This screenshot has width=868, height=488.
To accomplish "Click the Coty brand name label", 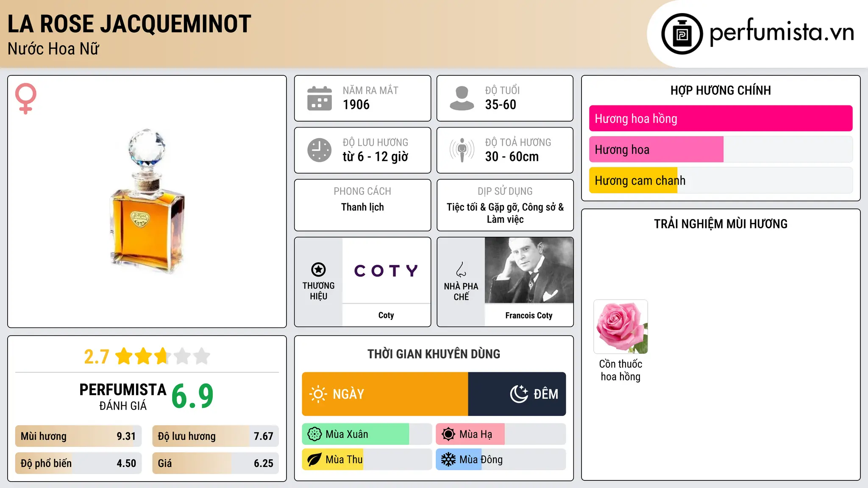I will 386,315.
